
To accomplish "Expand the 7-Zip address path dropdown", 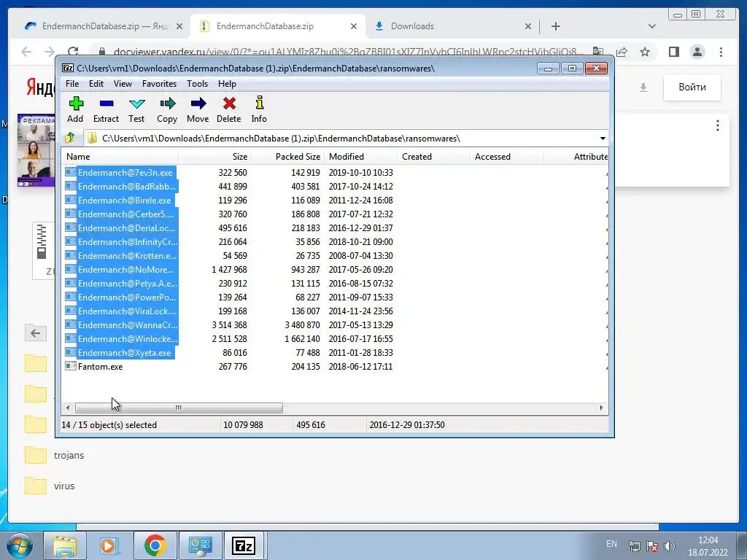I will click(x=602, y=139).
